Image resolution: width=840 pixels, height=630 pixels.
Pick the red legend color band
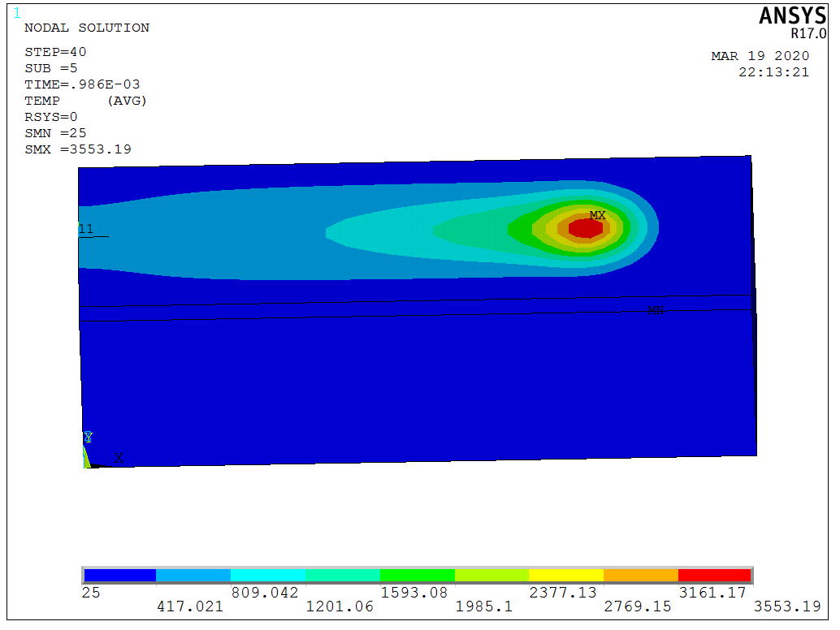[714, 576]
